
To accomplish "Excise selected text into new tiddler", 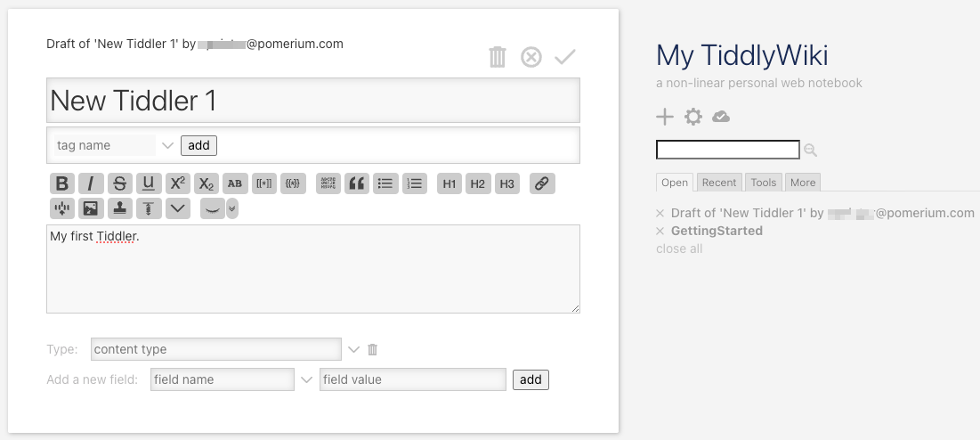I will [x=62, y=208].
